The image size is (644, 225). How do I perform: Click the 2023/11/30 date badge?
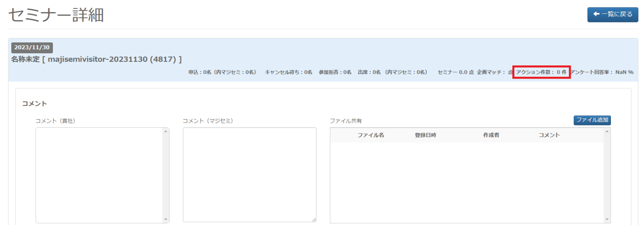click(32, 47)
